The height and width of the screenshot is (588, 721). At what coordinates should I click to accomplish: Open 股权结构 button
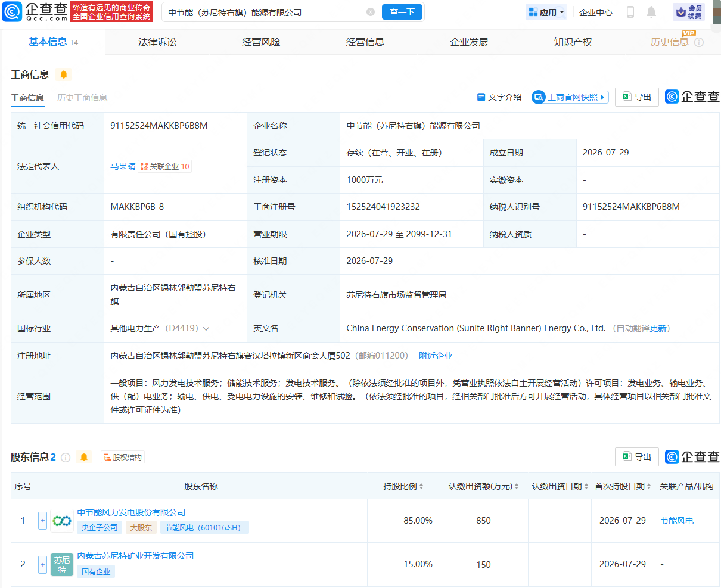point(123,458)
